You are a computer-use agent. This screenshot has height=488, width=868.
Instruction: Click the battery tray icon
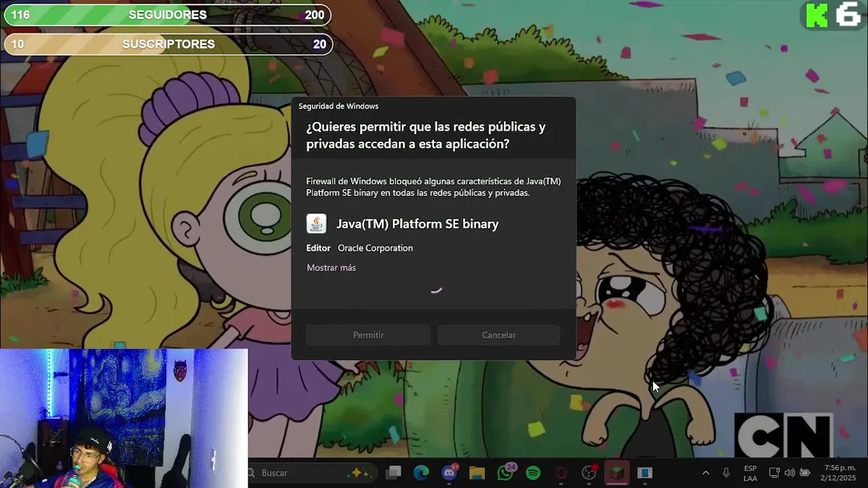[x=805, y=472]
